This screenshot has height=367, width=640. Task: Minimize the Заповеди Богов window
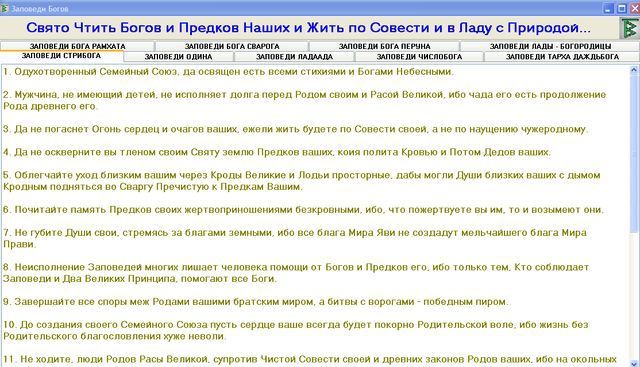coord(608,8)
